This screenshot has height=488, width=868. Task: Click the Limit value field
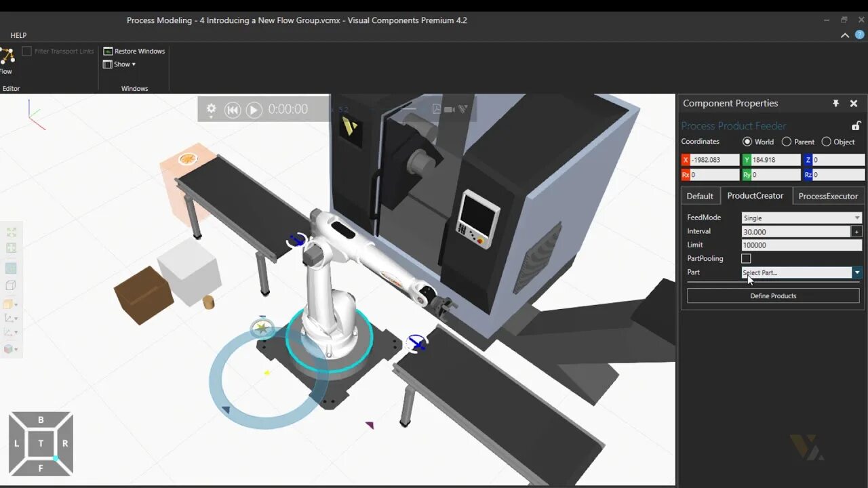pos(802,245)
